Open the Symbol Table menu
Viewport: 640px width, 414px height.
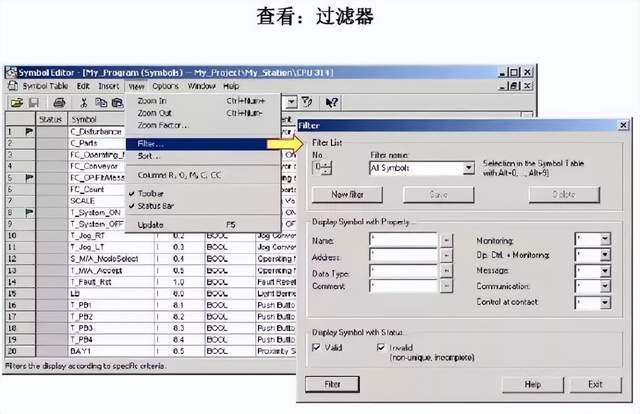(45, 86)
